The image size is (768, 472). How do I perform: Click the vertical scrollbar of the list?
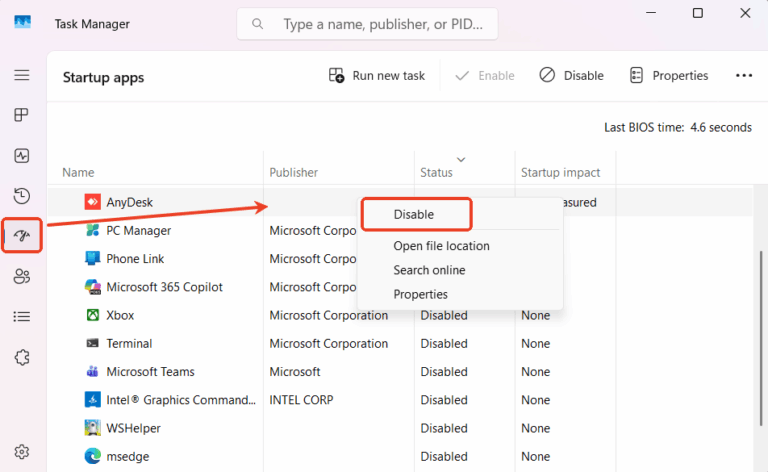pyautogui.click(x=761, y=338)
